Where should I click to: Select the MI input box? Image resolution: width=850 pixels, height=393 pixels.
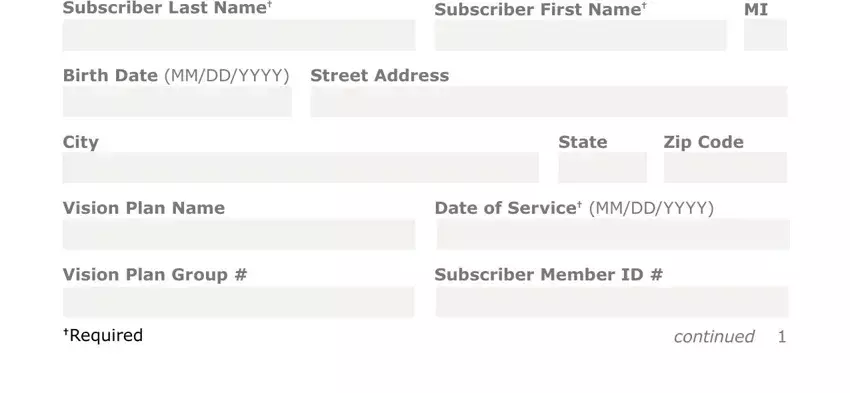765,35
